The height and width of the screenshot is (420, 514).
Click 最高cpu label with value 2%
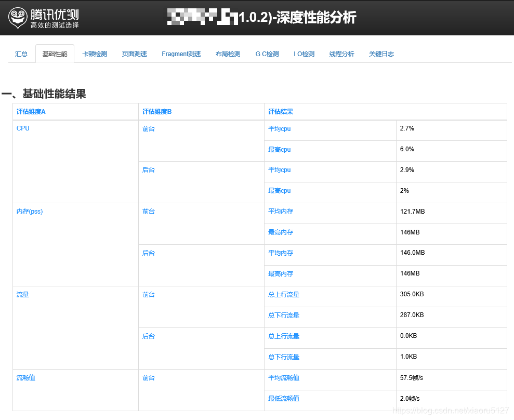[x=279, y=190]
